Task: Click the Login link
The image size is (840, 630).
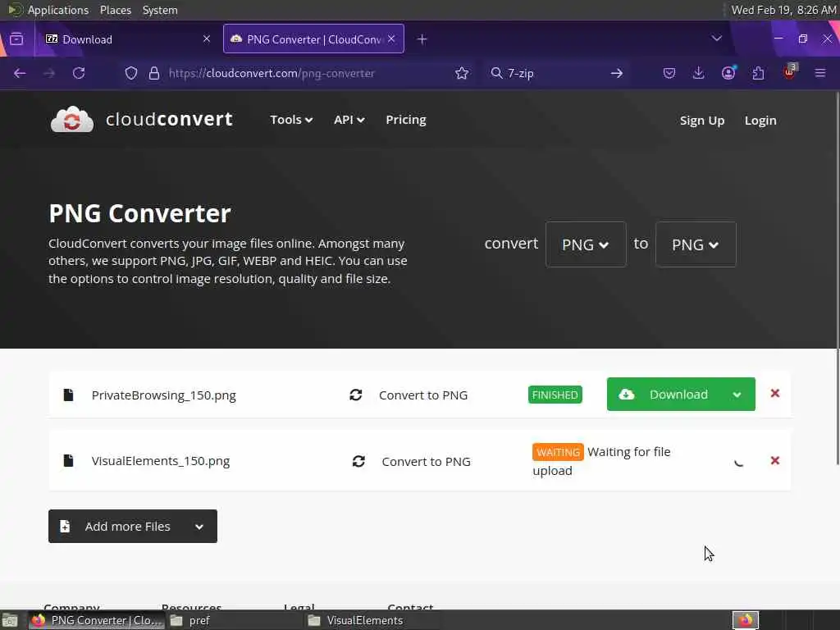Action: [x=760, y=121]
